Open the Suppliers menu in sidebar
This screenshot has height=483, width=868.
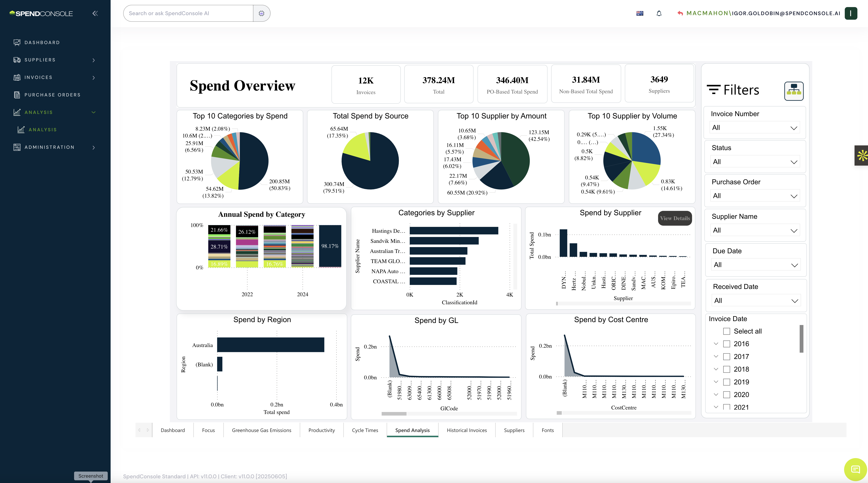(x=40, y=60)
